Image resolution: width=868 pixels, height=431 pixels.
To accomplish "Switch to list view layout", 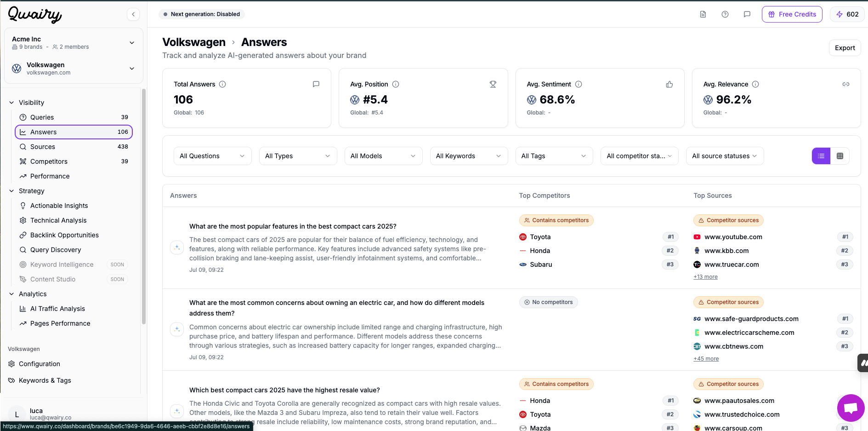I will [x=821, y=156].
